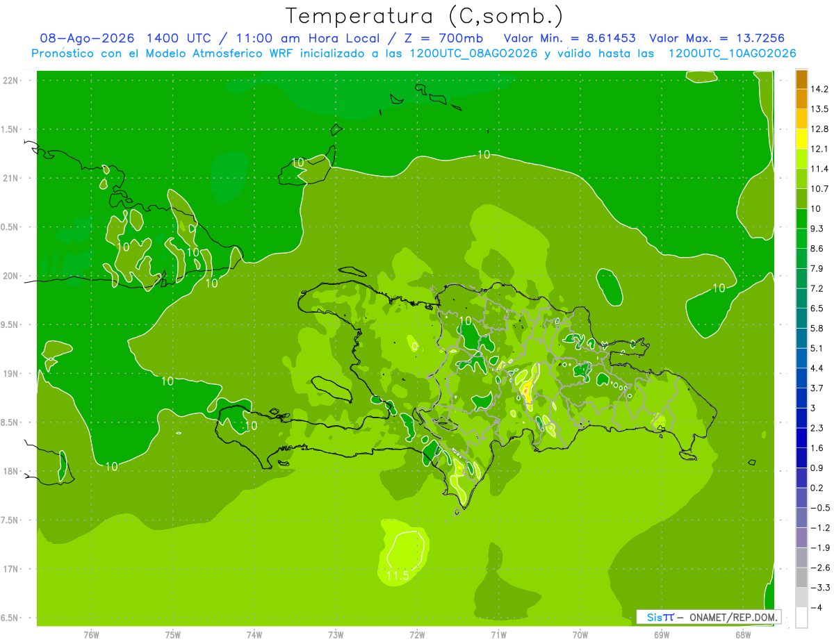Click the '3.7' colorbar value

[x=817, y=388]
